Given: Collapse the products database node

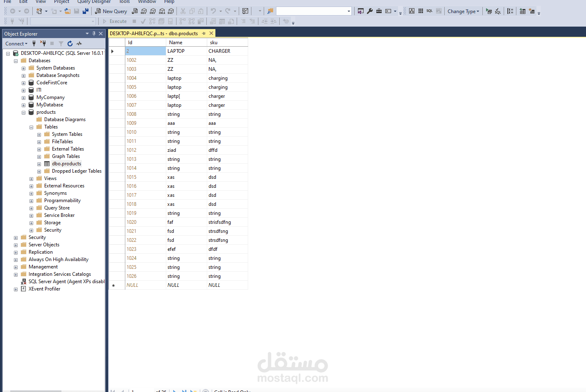Looking at the screenshot, I should (x=23, y=113).
